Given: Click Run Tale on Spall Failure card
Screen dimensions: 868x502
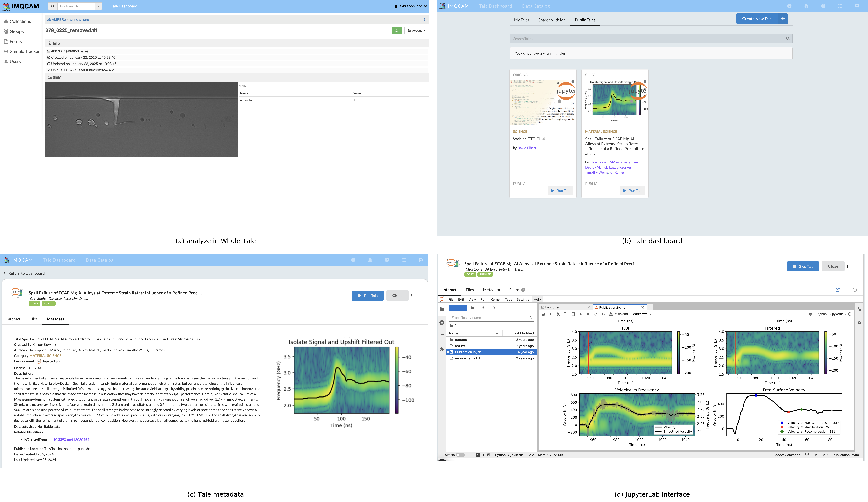Looking at the screenshot, I should coord(632,191).
